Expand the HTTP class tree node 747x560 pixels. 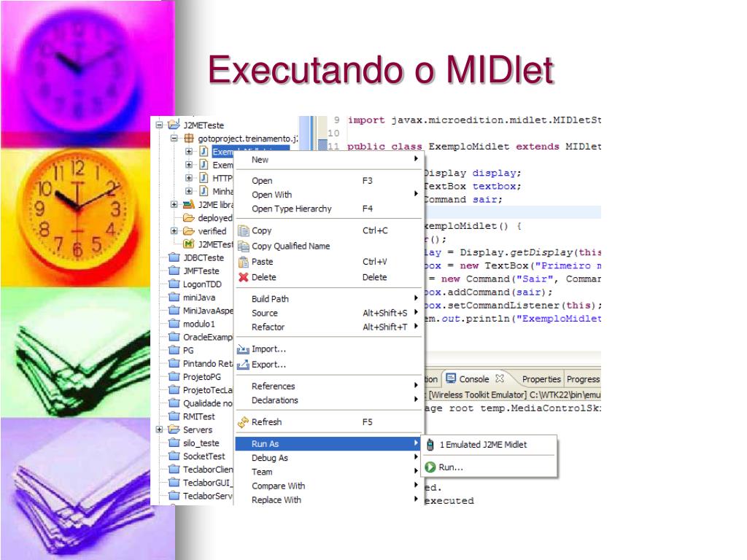tap(189, 178)
